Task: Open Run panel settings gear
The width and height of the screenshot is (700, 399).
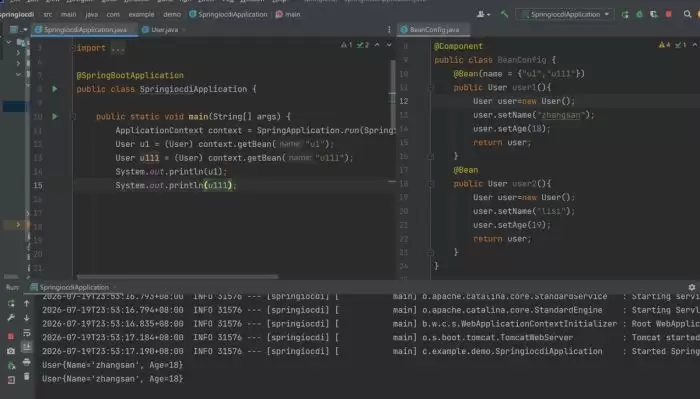Action: (x=692, y=287)
